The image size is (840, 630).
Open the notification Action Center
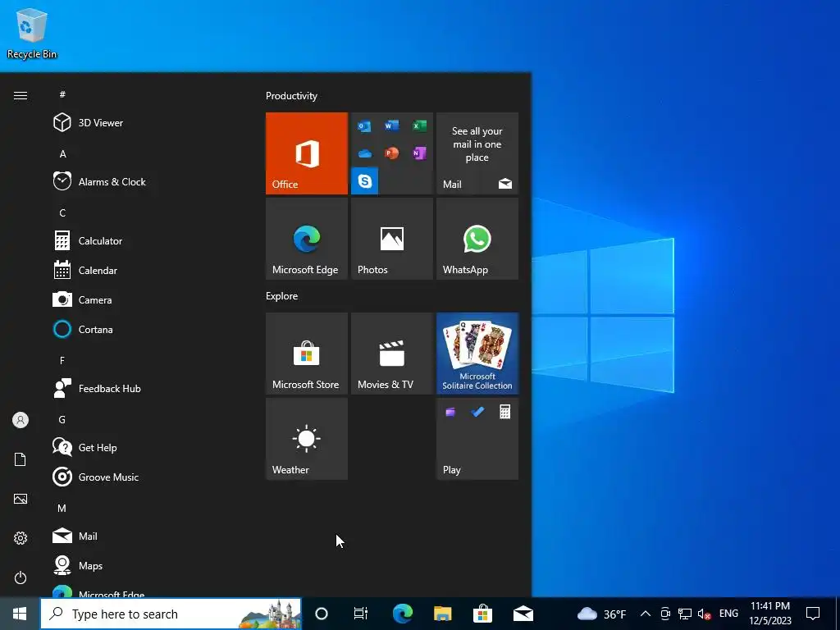click(x=813, y=614)
